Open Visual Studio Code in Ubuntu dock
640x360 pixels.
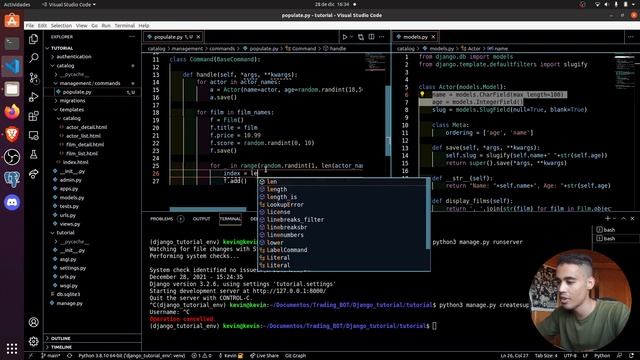pos(12,66)
